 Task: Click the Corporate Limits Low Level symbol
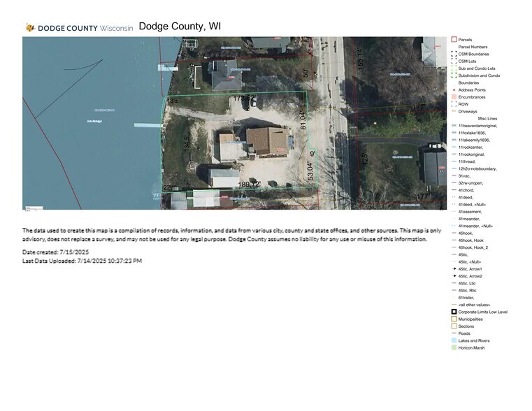454,312
